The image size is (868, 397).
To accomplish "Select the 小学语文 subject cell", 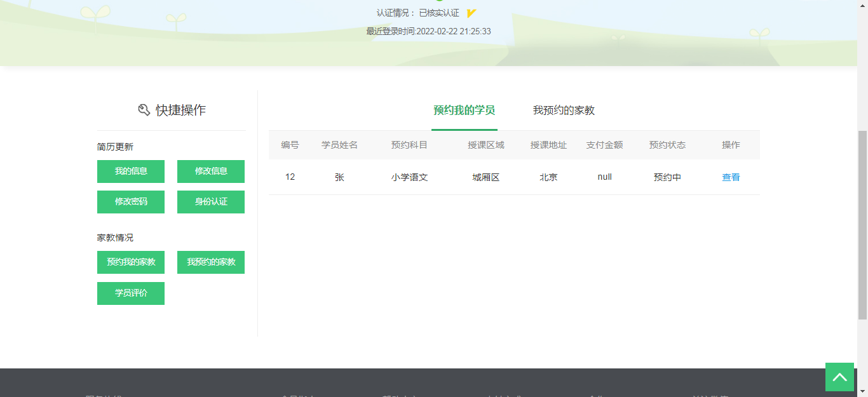I will click(409, 177).
